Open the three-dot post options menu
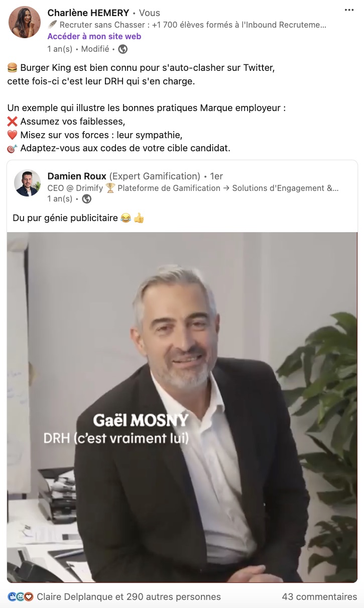 point(349,10)
